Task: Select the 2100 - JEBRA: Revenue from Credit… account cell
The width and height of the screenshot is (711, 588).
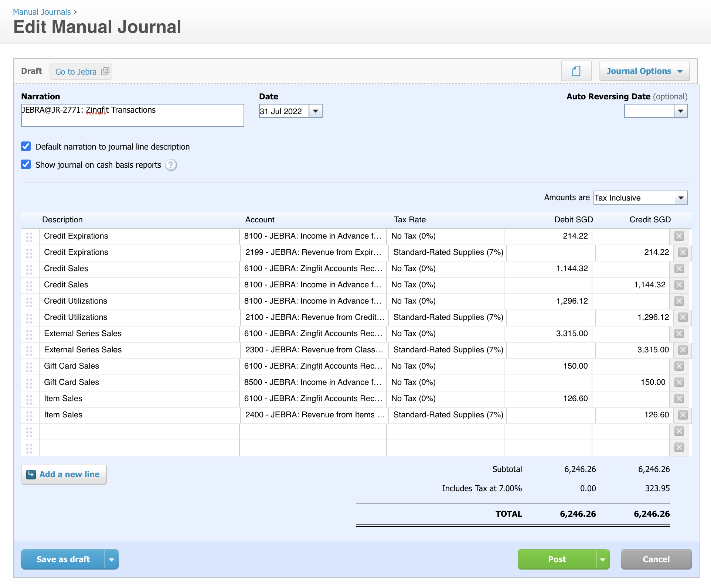Action: click(x=314, y=317)
